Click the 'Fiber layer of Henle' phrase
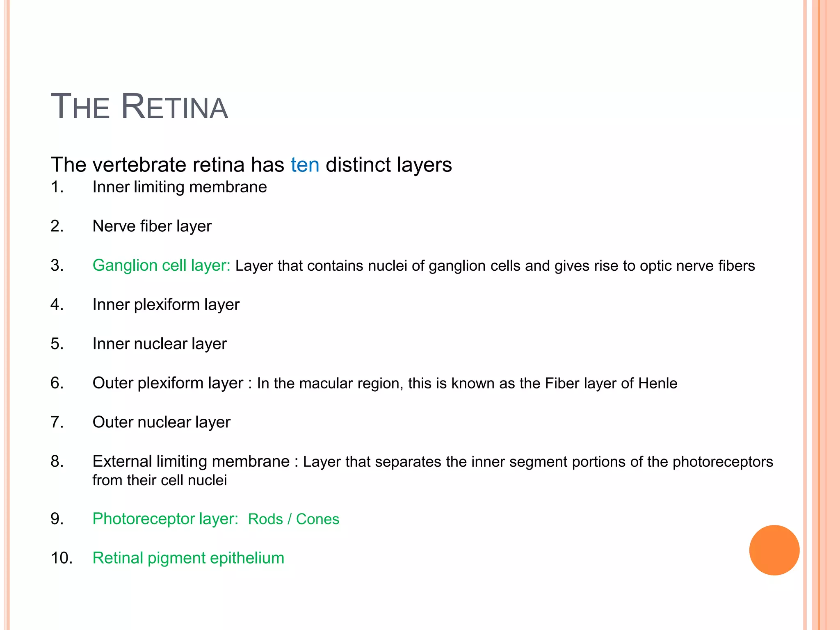840x630 pixels. (x=611, y=383)
